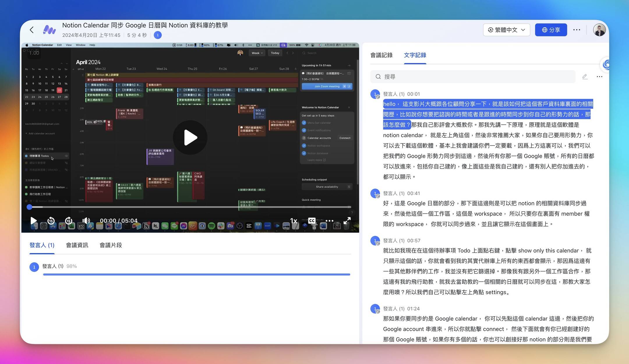Click the recording title Notion Calendar 同步 Google 日曆
The width and height of the screenshot is (629, 364).
145,25
